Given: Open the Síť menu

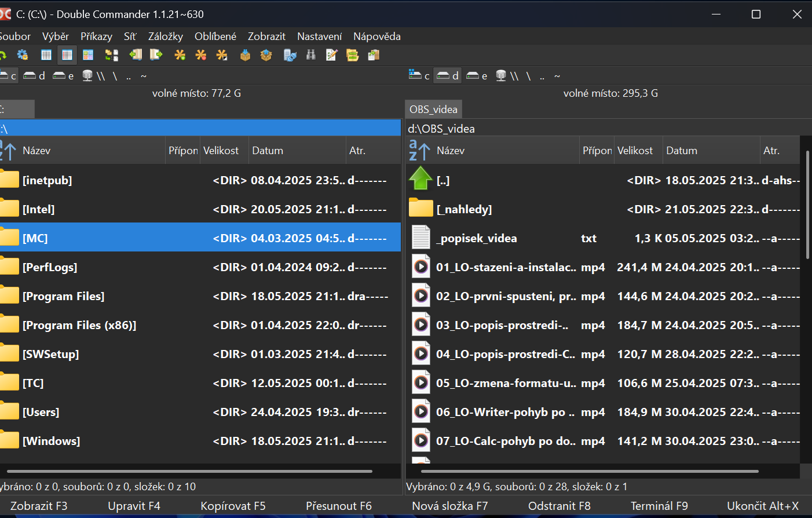Looking at the screenshot, I should coord(130,37).
